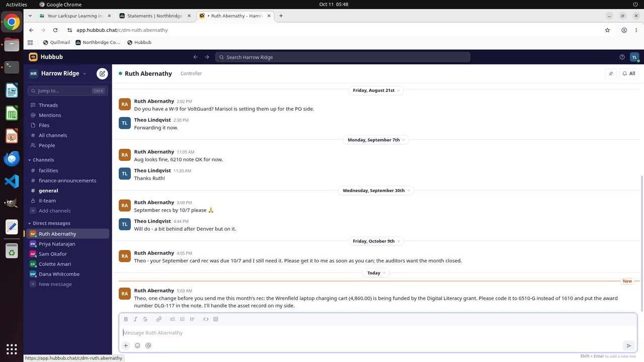Mention someone using the @ icon
This screenshot has height=362, width=644.
point(148,345)
